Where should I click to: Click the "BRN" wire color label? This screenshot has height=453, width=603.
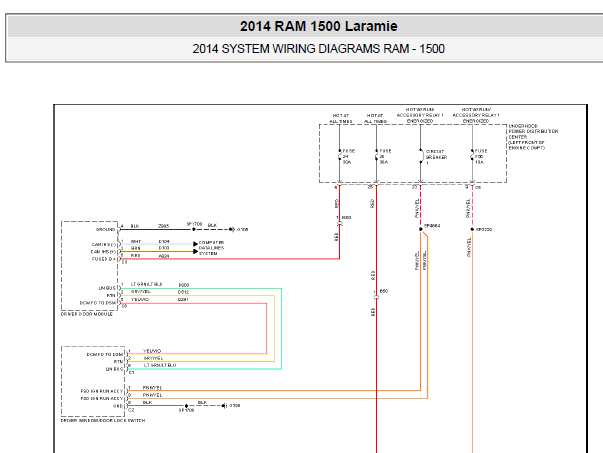135,248
